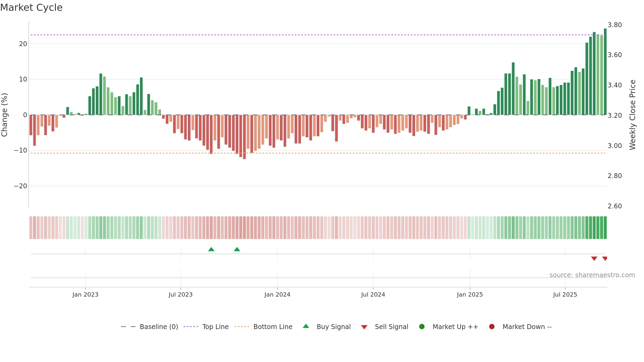Click the 10 tick on left axis
This screenshot has width=644, height=362.
coord(23,79)
